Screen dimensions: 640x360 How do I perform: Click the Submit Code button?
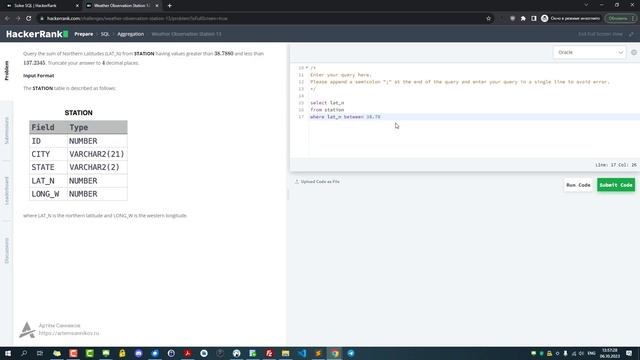coord(616,185)
